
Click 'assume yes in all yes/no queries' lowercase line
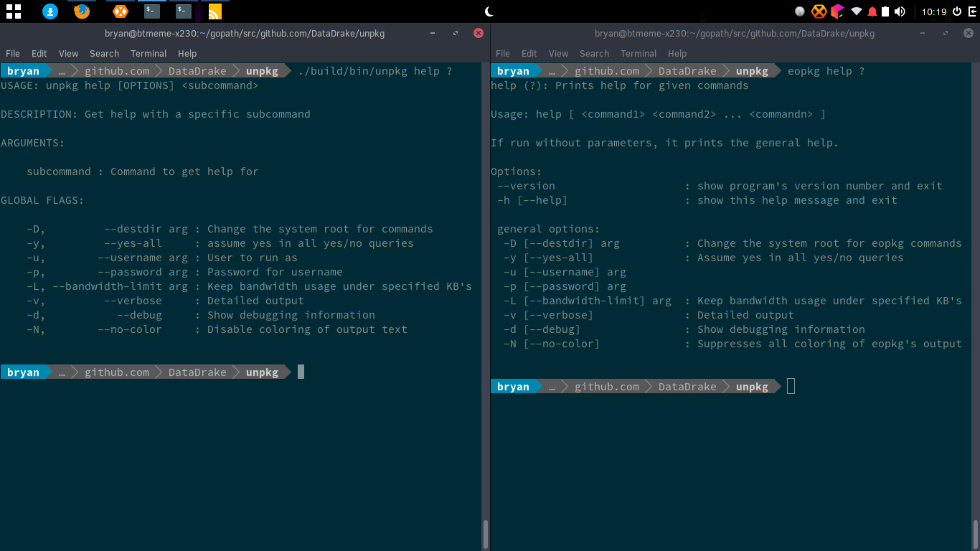click(311, 243)
